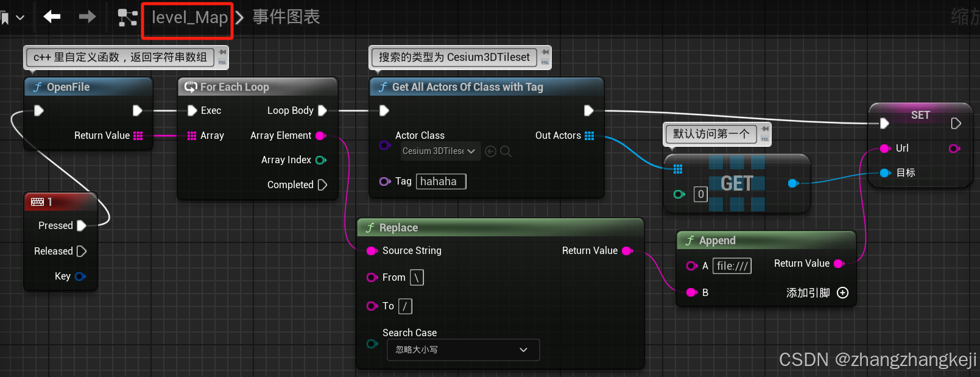Viewport: 980px width, 377px height.
Task: Toggle the pin on the c++ comment bubble
Action: point(222,53)
